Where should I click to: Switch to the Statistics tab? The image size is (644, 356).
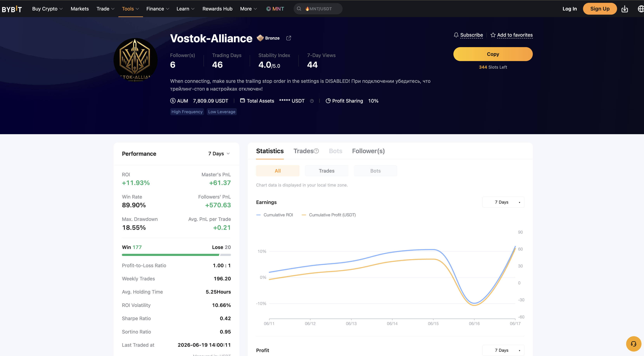coord(270,151)
